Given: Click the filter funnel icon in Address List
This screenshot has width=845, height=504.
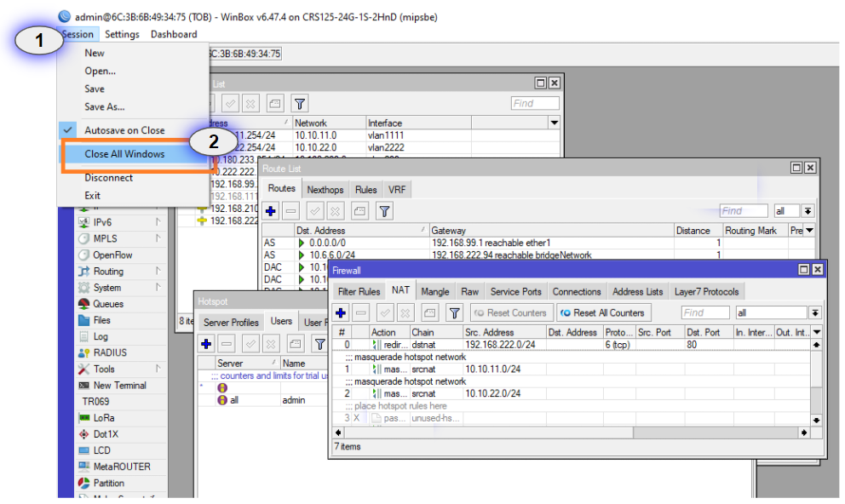Looking at the screenshot, I should [300, 103].
